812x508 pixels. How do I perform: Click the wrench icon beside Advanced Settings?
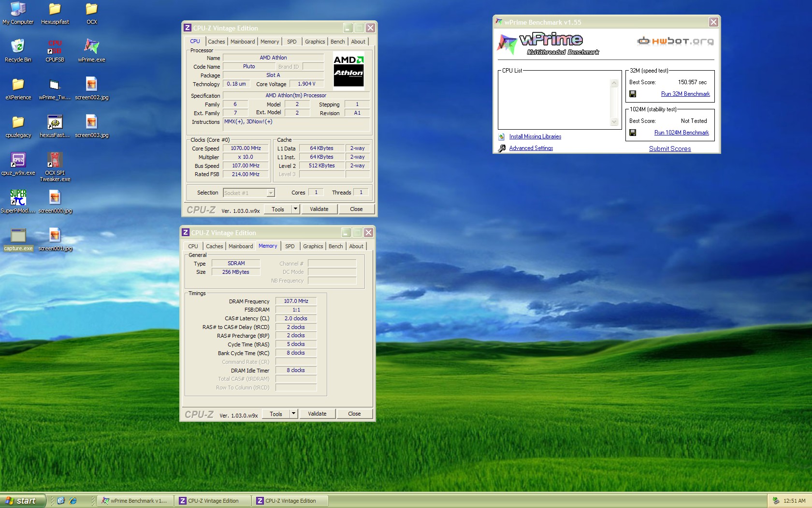point(502,148)
